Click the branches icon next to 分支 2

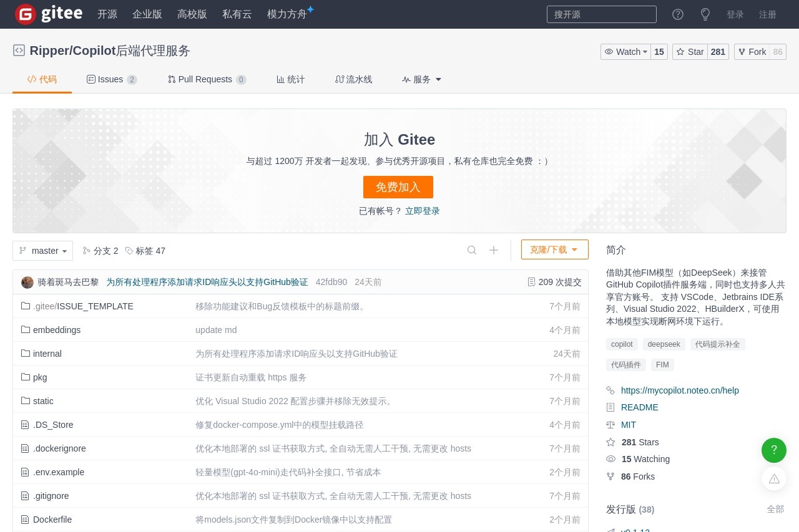point(87,251)
